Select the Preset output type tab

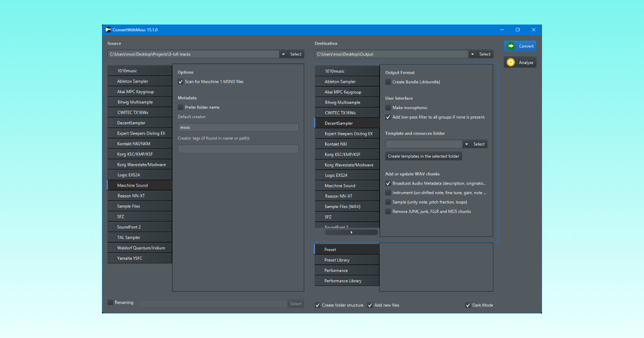(x=347, y=249)
